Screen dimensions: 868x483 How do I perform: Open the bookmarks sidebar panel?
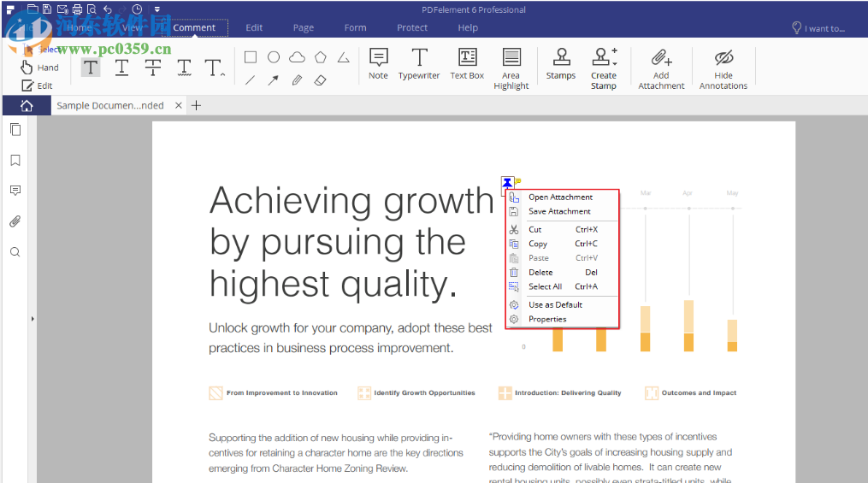coord(15,160)
